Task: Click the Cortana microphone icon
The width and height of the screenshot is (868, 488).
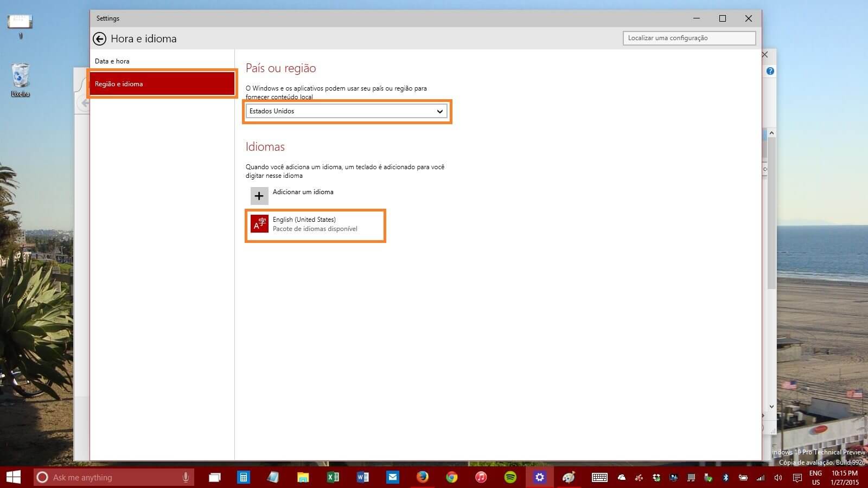Action: click(186, 477)
